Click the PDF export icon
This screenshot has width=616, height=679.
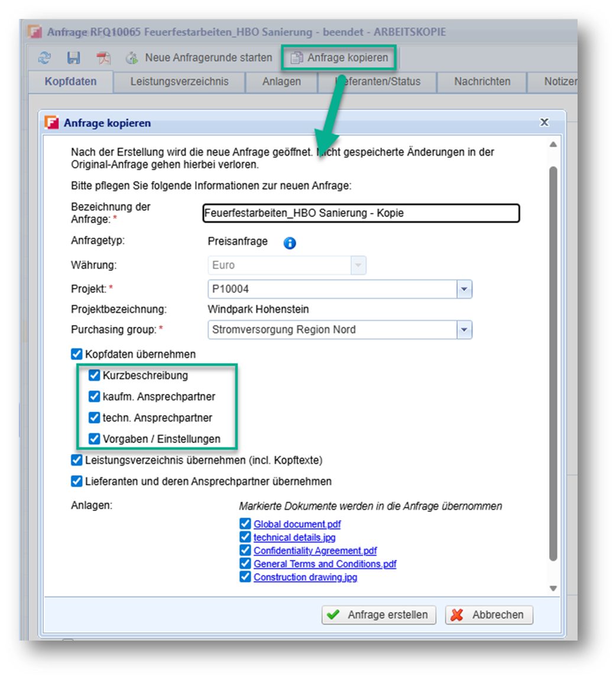coord(103,57)
